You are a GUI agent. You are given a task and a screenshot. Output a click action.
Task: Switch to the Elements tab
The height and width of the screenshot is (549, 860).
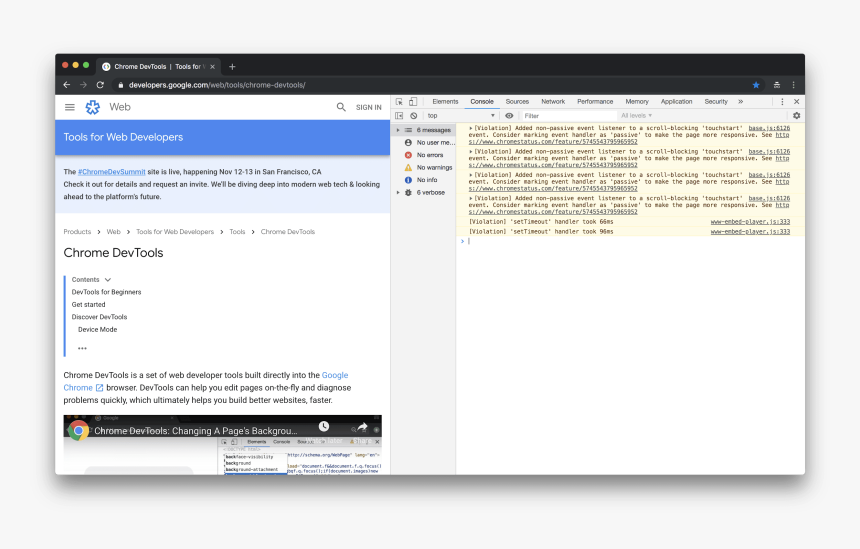point(445,101)
